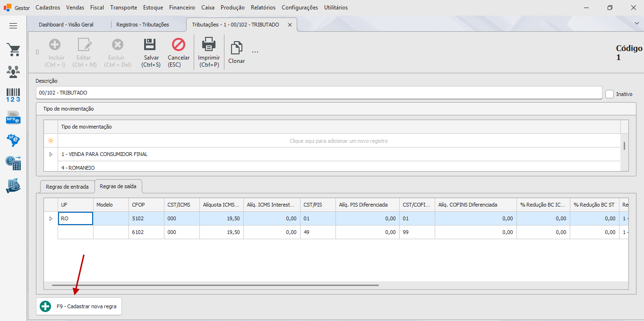The height and width of the screenshot is (321, 644).
Task: Open the shopping cart sales icon
Action: pos(13,49)
